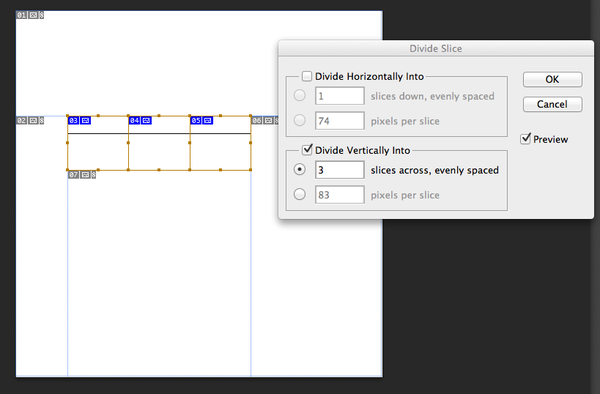Click Cancel in Divide Slice dialog
This screenshot has height=394, width=600.
point(553,104)
